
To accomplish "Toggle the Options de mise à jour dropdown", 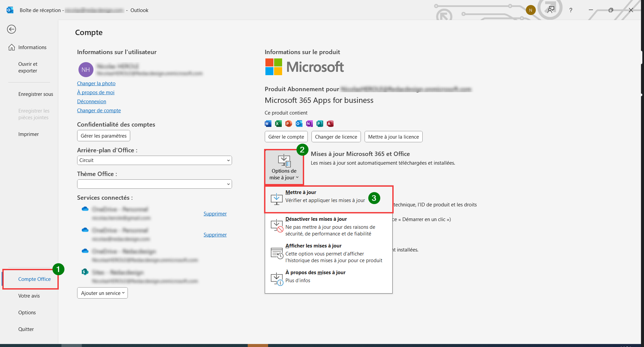I will pos(284,167).
